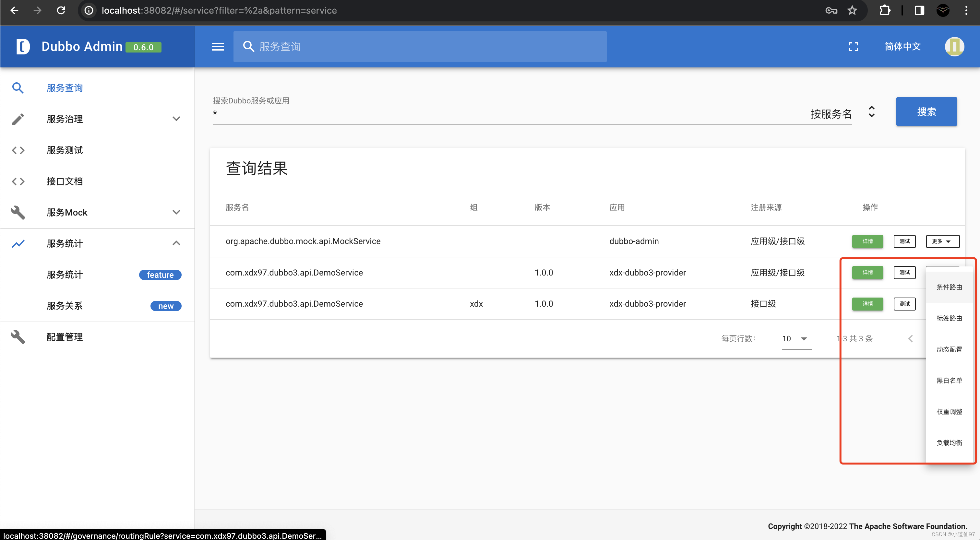Click 详情 for MockService row
980x540 pixels.
(x=867, y=241)
